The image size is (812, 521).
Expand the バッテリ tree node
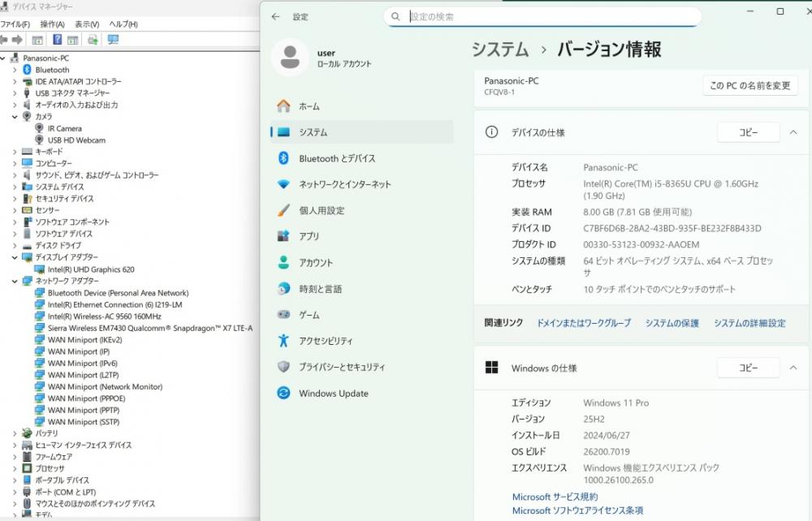pyautogui.click(x=15, y=433)
